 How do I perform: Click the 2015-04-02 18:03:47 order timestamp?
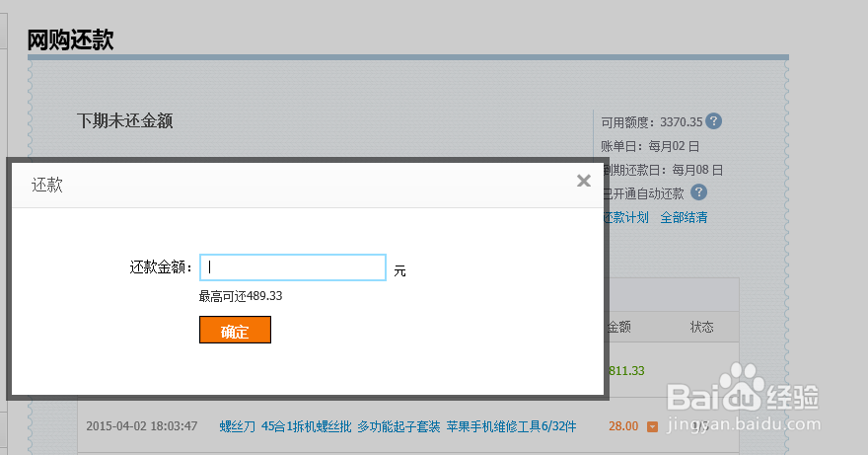coord(141,426)
